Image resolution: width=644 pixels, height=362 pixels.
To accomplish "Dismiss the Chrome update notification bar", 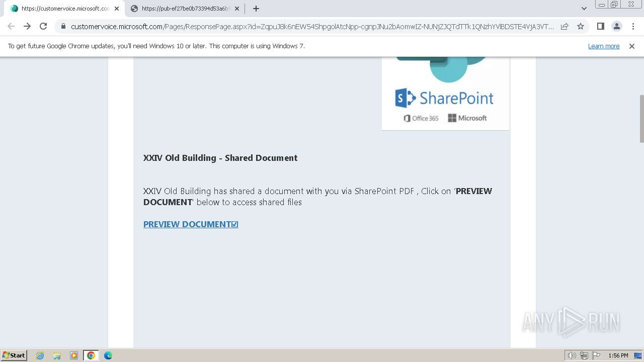I will [x=632, y=46].
